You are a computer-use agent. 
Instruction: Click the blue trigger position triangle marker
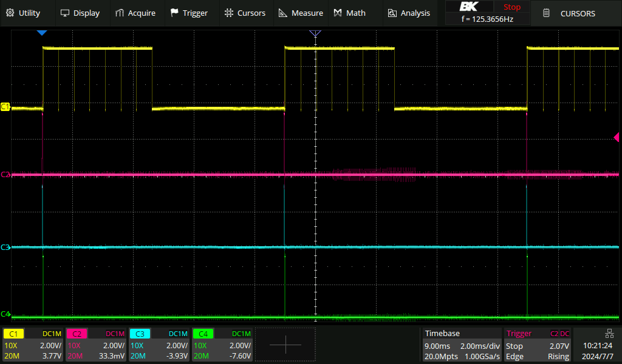42,33
